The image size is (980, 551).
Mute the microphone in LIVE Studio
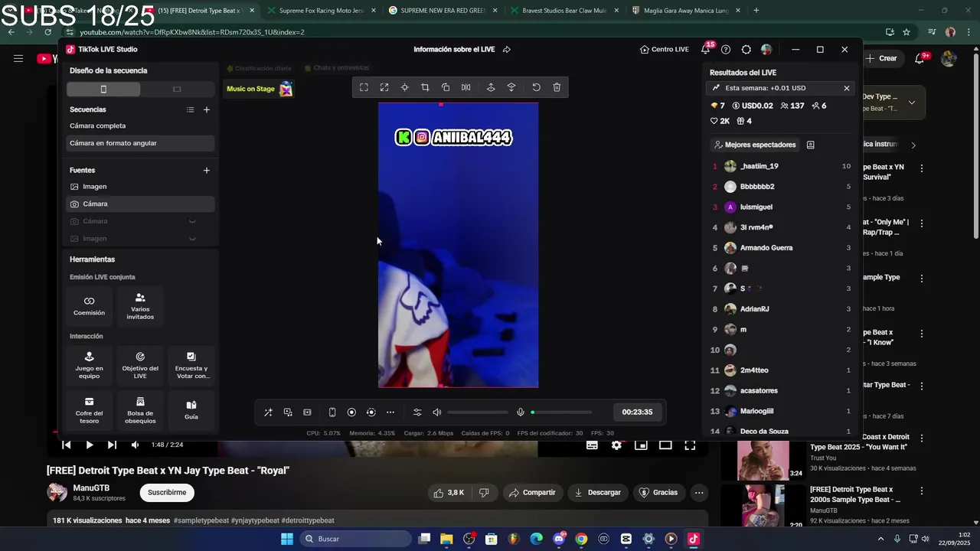coord(521,412)
